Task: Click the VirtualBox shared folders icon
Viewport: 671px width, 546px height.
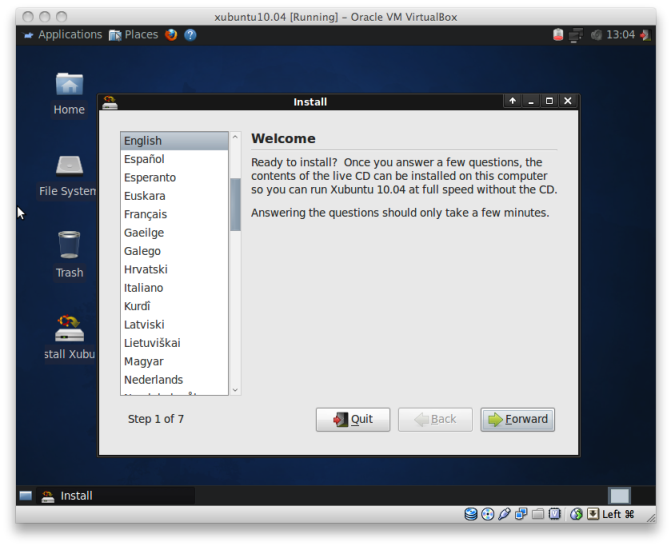Action: [x=538, y=514]
